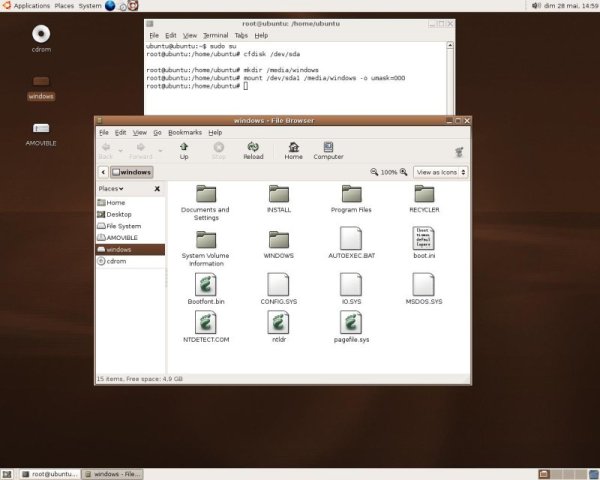600x480 pixels.
Task: Select the MSDOS.SYS file
Action: [424, 289]
